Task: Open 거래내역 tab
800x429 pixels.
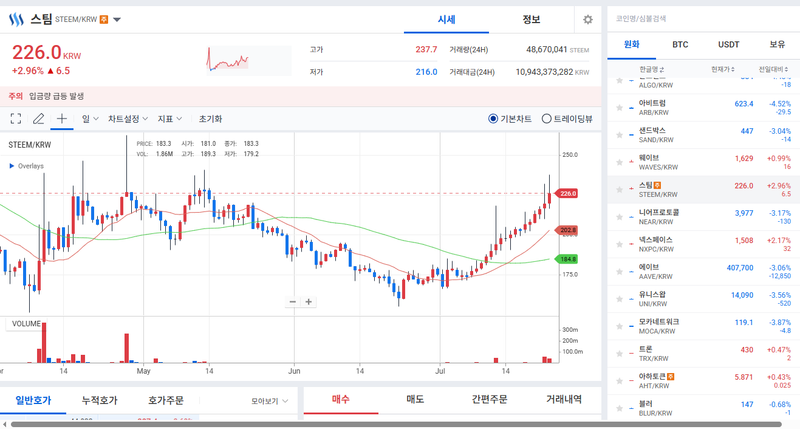Action: tap(564, 399)
